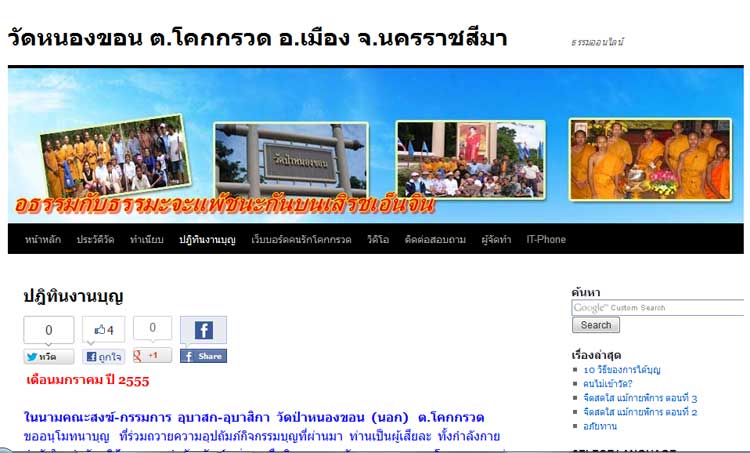Click the tweet count bubble showing 0

[x=49, y=330]
